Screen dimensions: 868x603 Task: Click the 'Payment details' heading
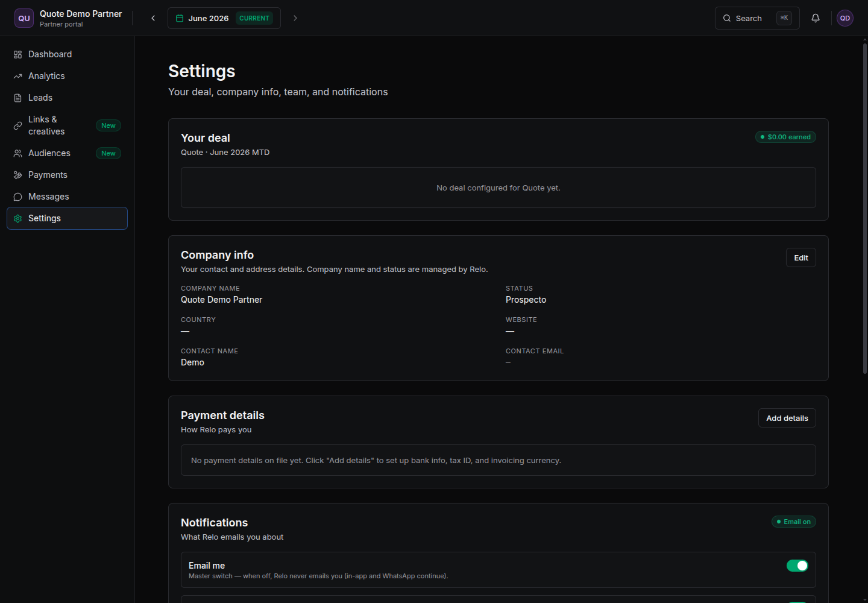(x=222, y=415)
